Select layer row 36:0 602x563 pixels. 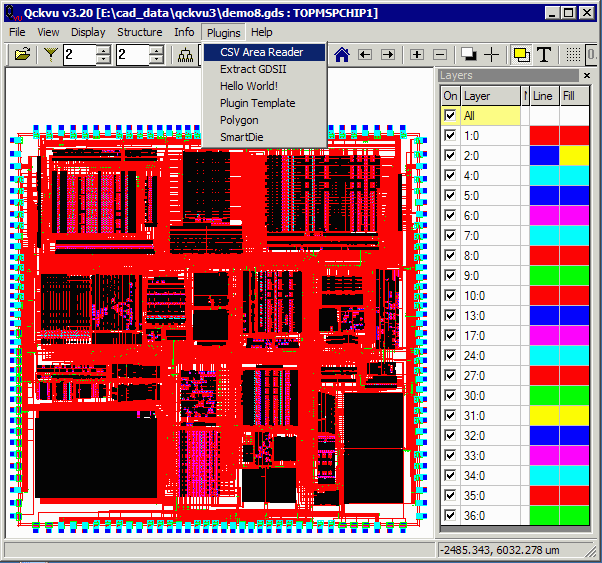click(x=490, y=515)
